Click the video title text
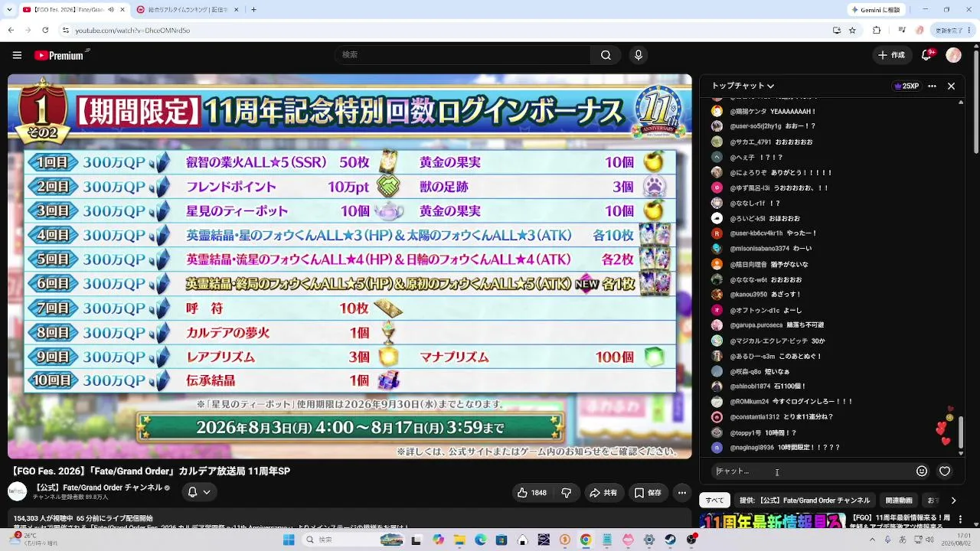980x551 pixels. (151, 471)
